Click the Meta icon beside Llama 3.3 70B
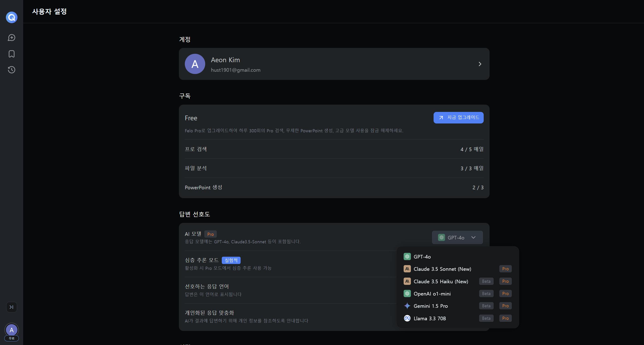 [407, 318]
